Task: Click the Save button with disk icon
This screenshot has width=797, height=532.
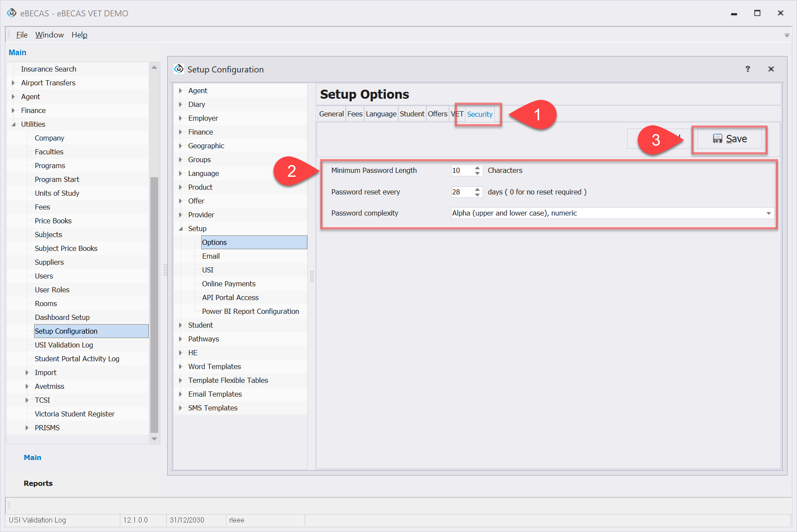Action: point(730,139)
